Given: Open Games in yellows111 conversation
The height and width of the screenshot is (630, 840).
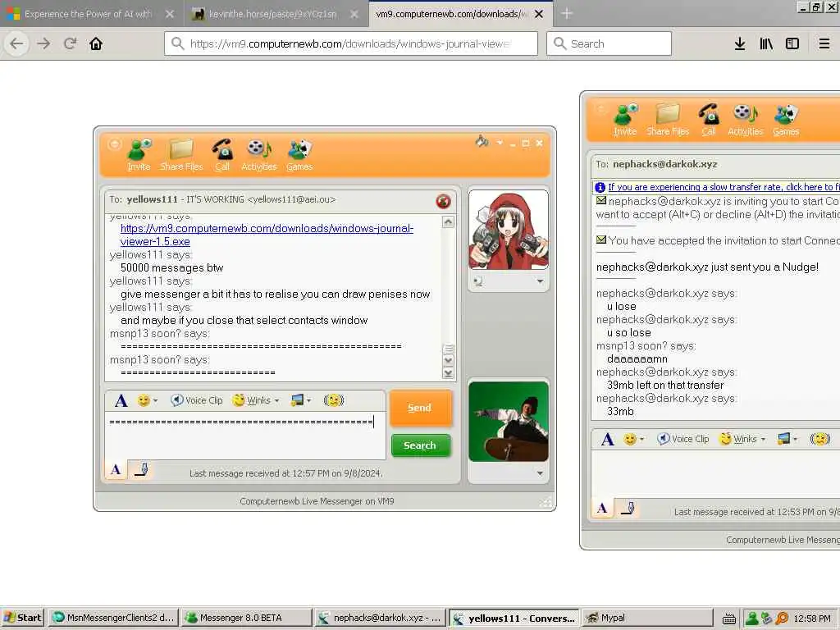Looking at the screenshot, I should 299,155.
